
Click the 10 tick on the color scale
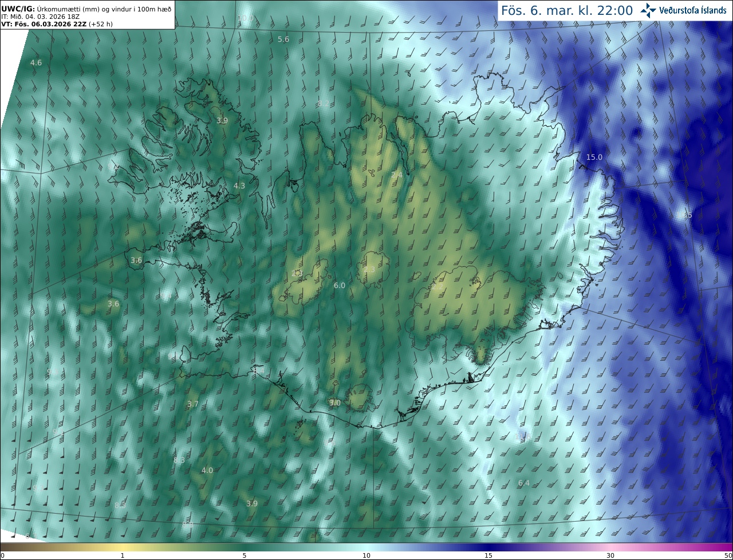(x=366, y=555)
